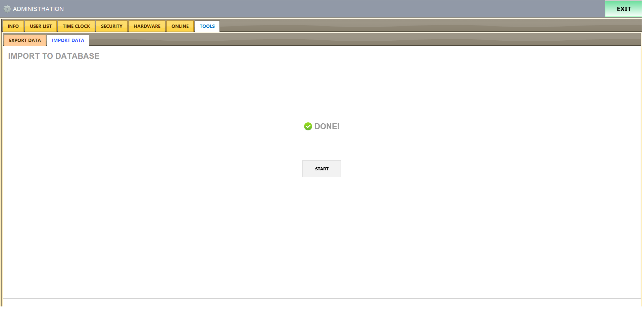644x335 pixels.
Task: Switch to the ONLINE tab
Action: (180, 26)
